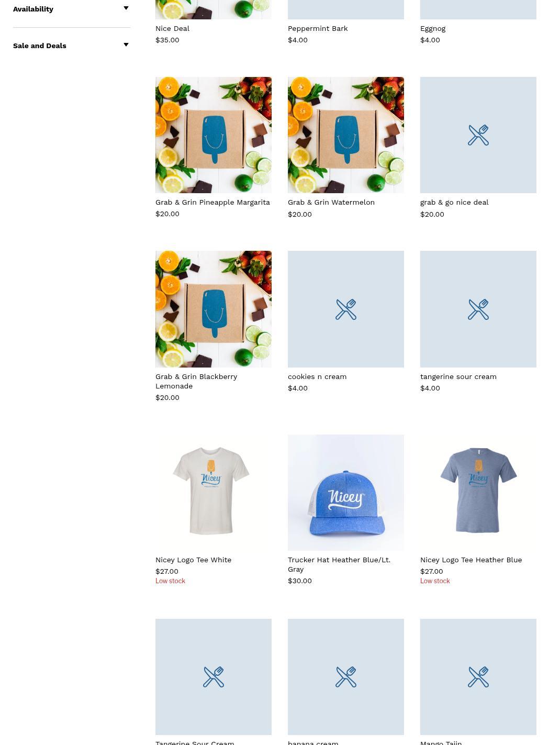Click tangerine sour cream utensils icon
This screenshot has width=560, height=745.
(478, 309)
